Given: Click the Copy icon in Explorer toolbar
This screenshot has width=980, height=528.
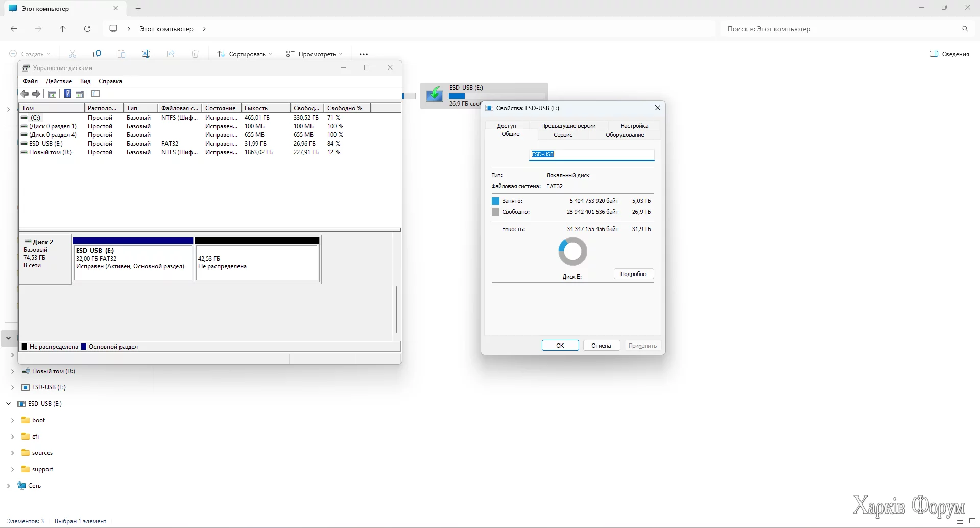Looking at the screenshot, I should [97, 54].
